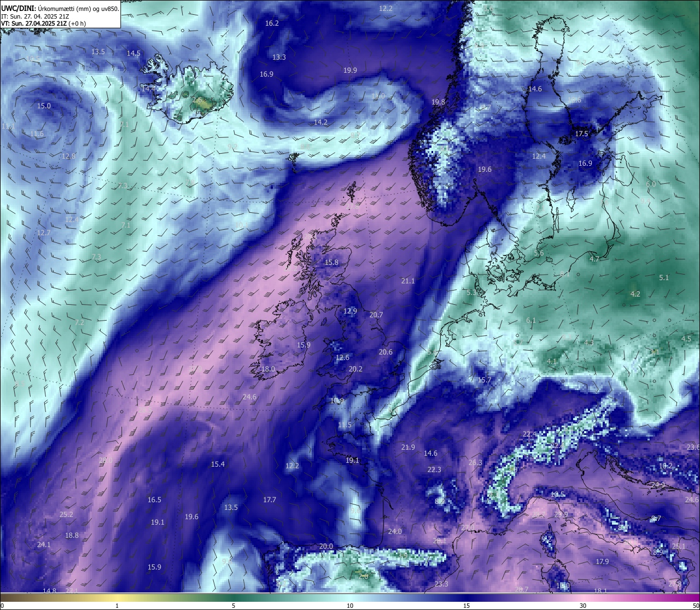
Task: Click the 19.8 value off Norway's coast
Action: tap(438, 102)
